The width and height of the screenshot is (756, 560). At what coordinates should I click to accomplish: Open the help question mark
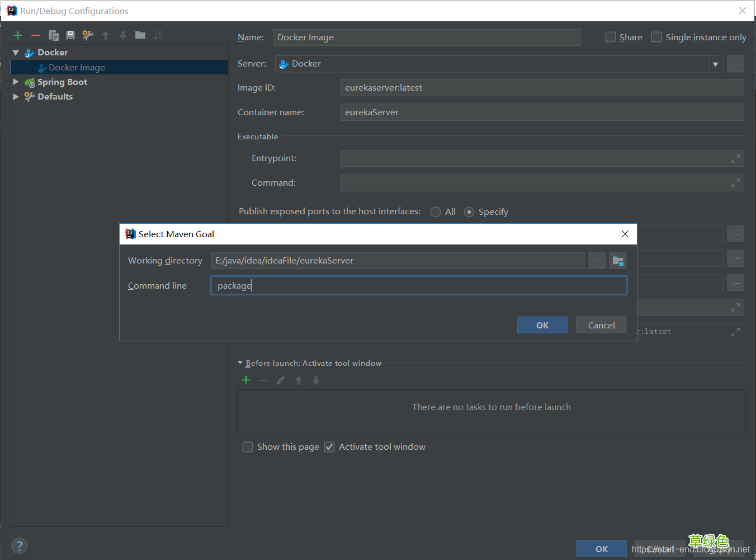(x=19, y=546)
